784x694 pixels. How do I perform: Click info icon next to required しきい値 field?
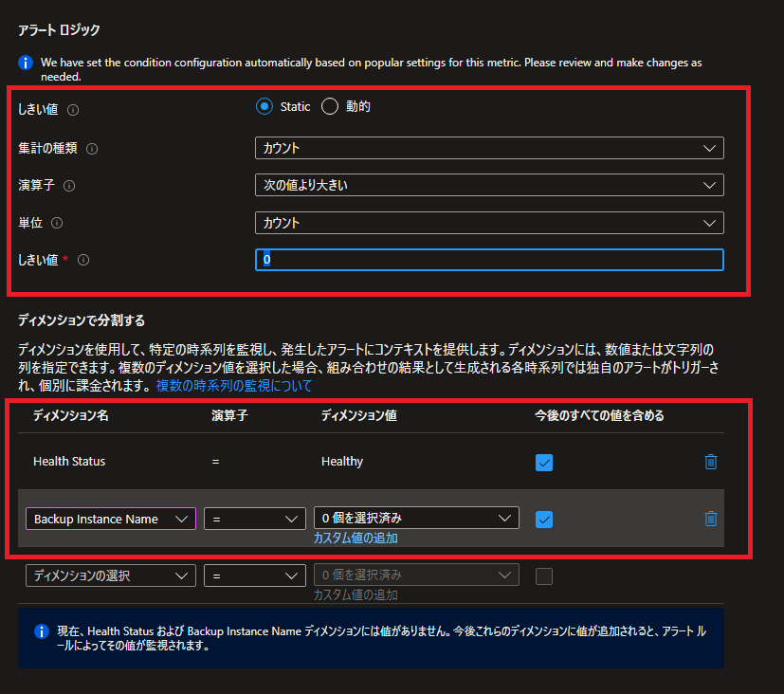tap(83, 260)
